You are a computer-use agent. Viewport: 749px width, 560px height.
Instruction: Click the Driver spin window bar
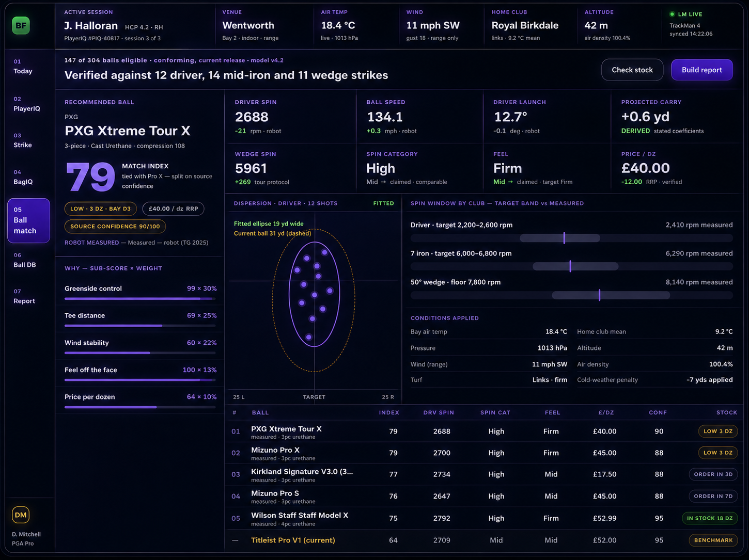point(572,238)
